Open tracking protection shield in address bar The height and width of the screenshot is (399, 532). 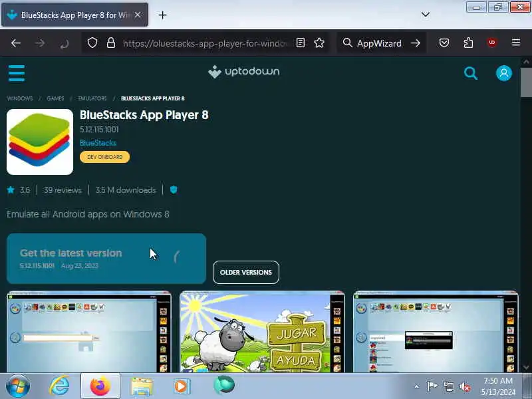pos(92,43)
